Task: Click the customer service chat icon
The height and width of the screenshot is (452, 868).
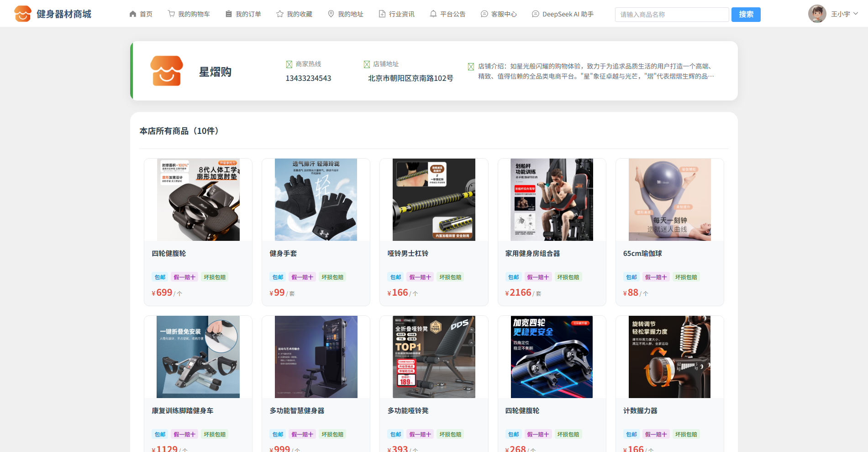Action: pos(484,14)
